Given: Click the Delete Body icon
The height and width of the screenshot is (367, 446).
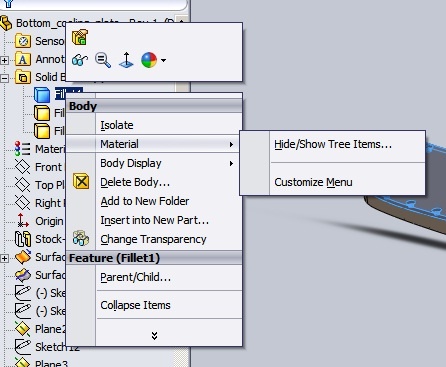Looking at the screenshot, I should (x=81, y=182).
